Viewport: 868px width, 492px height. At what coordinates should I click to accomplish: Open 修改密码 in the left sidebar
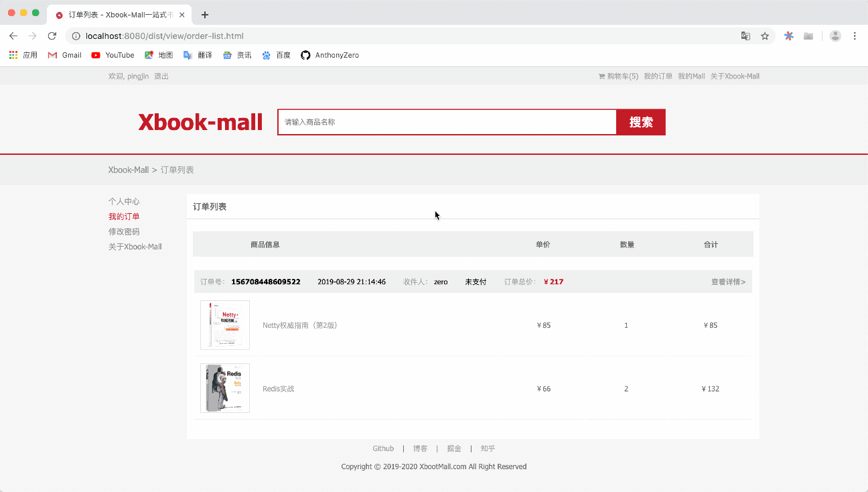(124, 232)
